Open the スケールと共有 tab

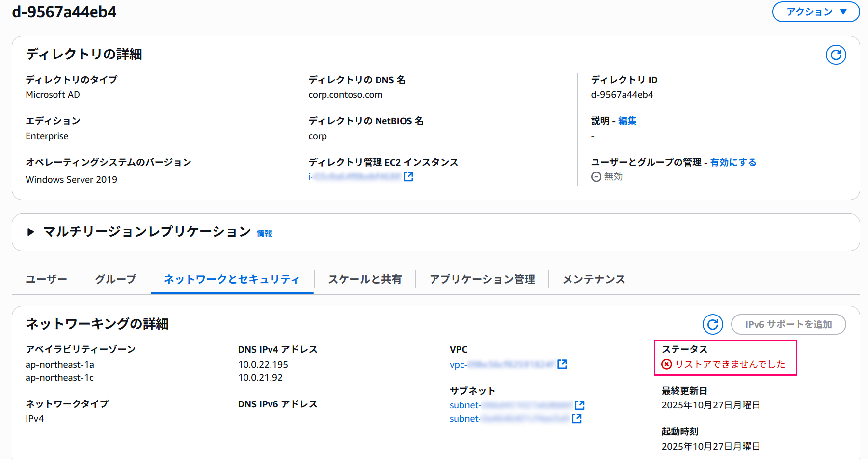click(x=365, y=279)
